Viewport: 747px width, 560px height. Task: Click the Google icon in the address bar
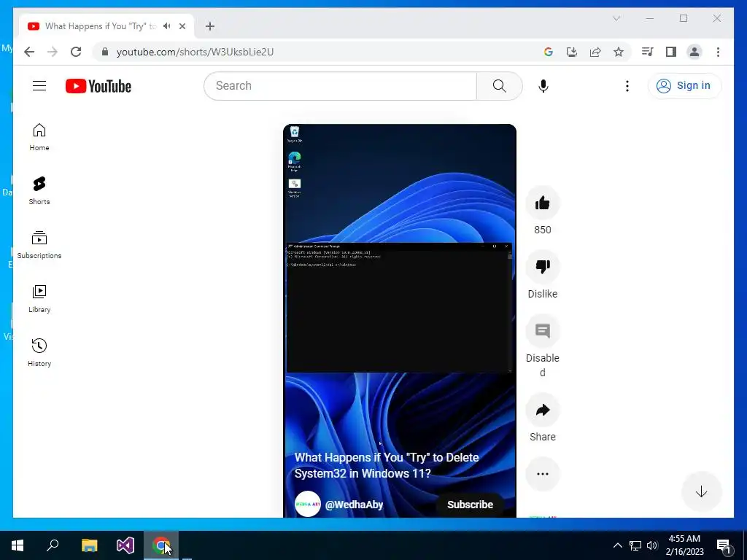[549, 52]
